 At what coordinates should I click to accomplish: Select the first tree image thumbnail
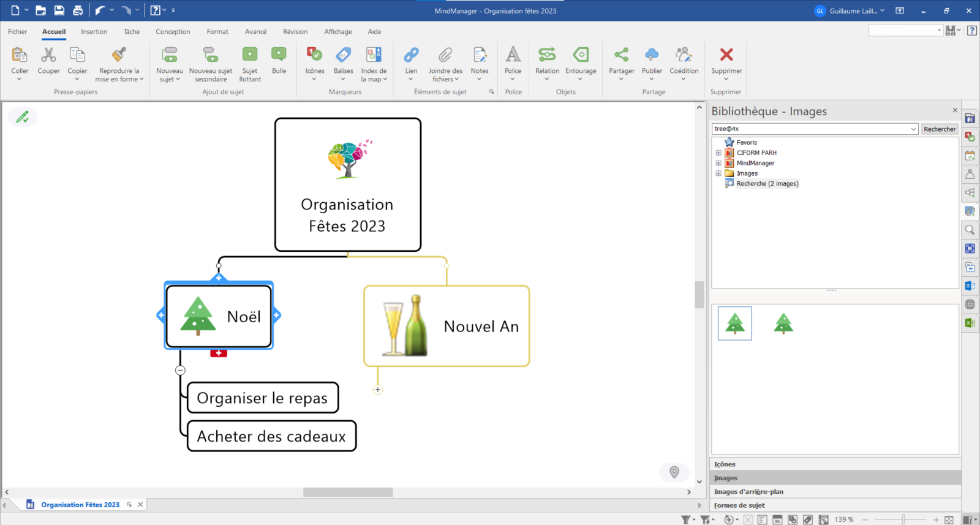point(734,323)
